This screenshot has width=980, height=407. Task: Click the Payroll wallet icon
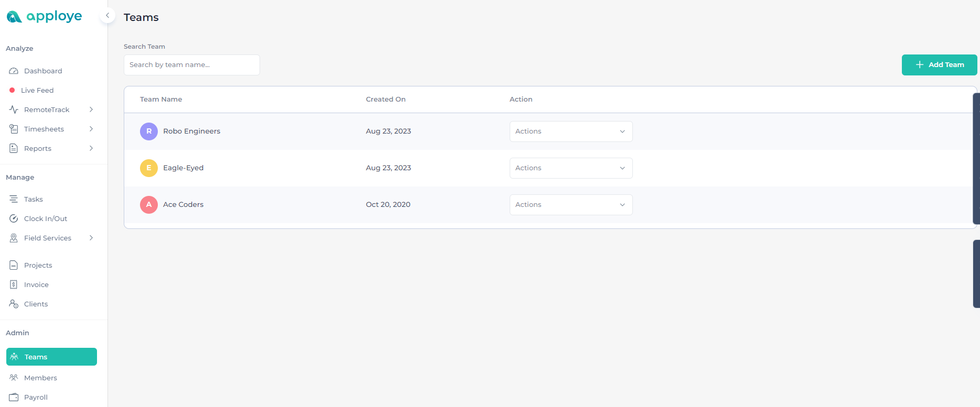(x=14, y=397)
